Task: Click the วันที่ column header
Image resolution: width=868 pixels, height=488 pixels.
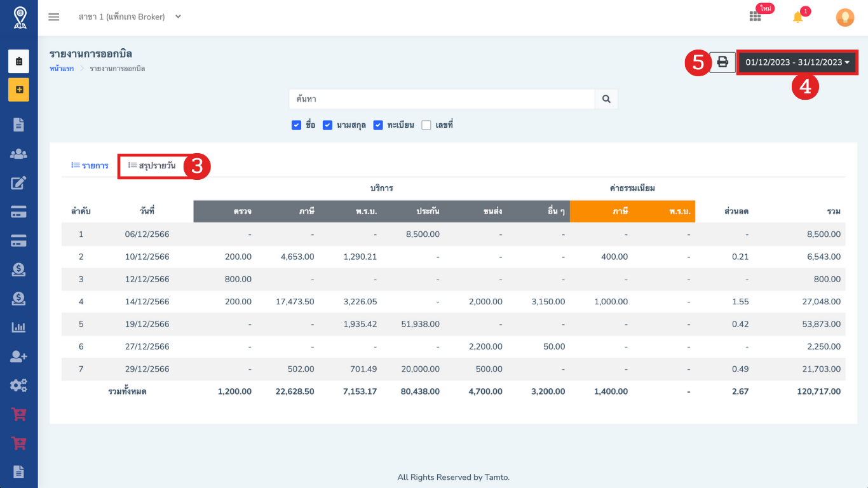Action: coord(147,212)
